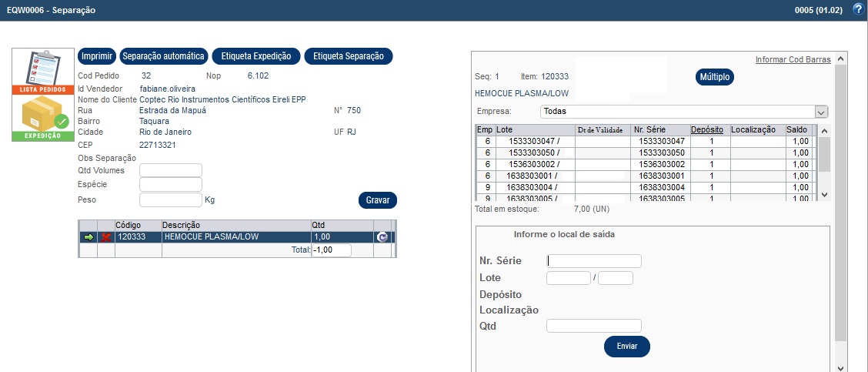Click the Etiqueta Separação button
Image resolution: width=868 pixels, height=372 pixels.
[349, 56]
